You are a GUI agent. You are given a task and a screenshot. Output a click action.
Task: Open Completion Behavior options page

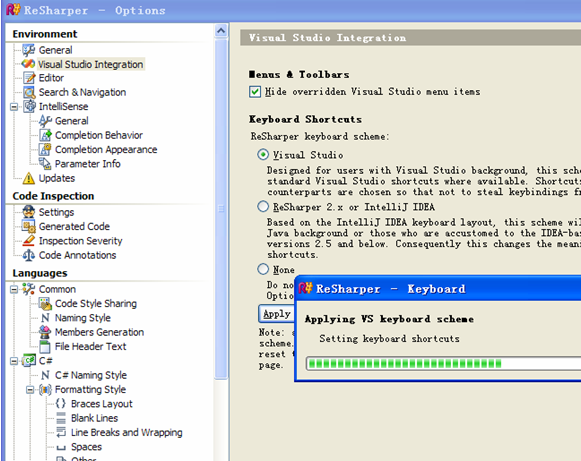pyautogui.click(x=99, y=135)
